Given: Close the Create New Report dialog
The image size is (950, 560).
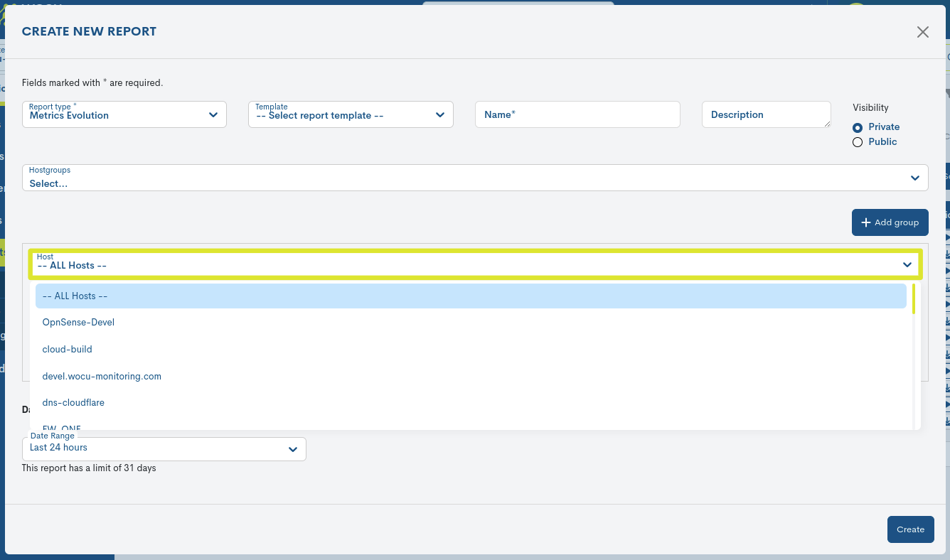Looking at the screenshot, I should [922, 32].
